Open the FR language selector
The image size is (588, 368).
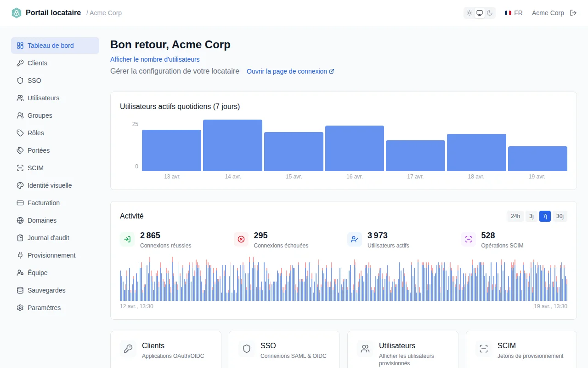[x=514, y=13]
